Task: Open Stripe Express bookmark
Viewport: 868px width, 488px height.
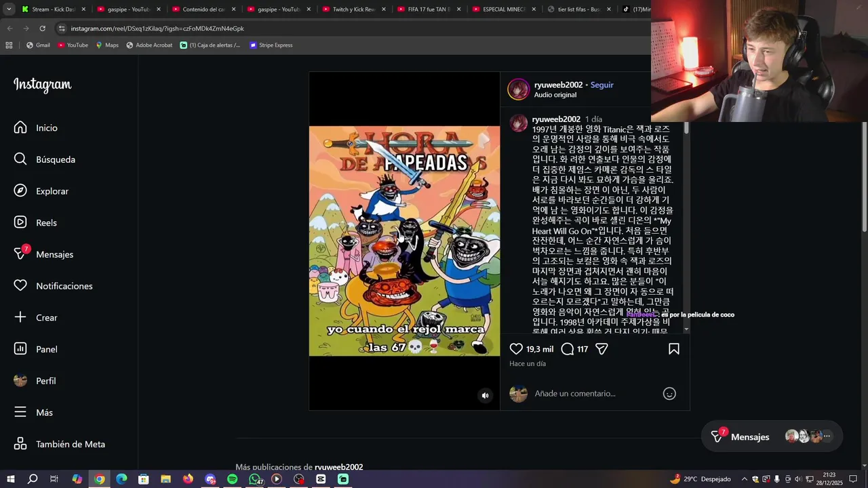Action: point(271,45)
